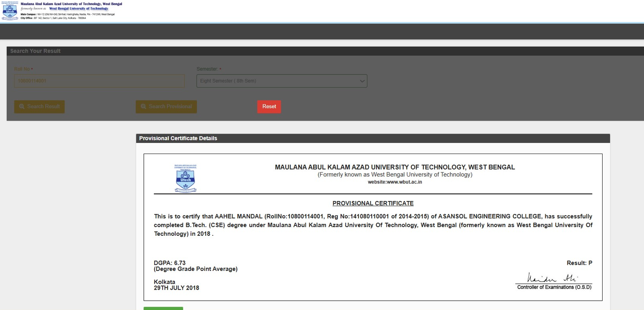The height and width of the screenshot is (310, 644).
Task: Click the 'DGPA: 6.73' value
Action: pyautogui.click(x=170, y=263)
